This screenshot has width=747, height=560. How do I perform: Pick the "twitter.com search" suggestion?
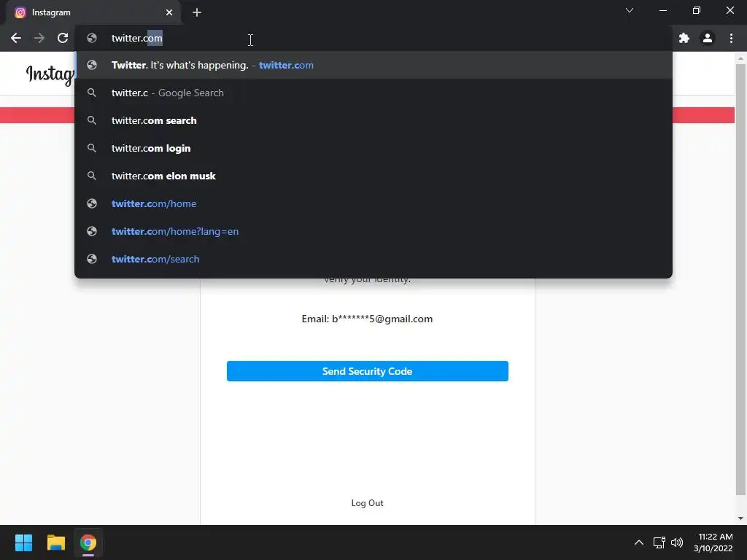(373, 120)
